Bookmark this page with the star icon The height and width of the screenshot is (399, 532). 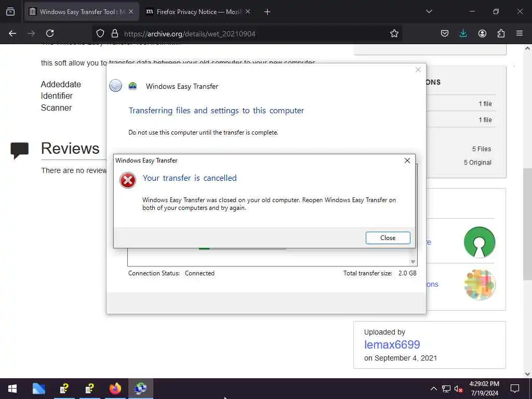[394, 34]
